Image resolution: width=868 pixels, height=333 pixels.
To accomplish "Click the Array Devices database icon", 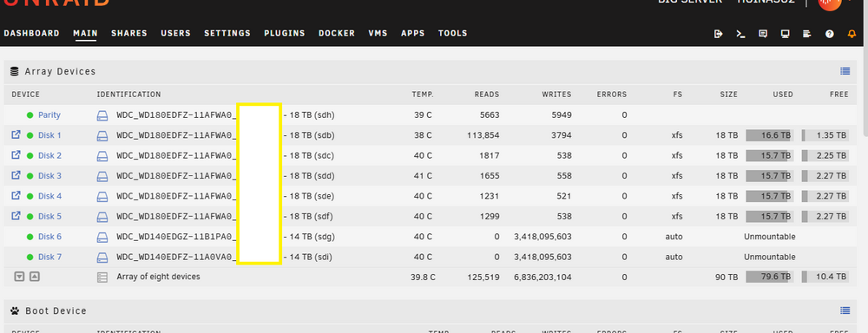I will pos(15,71).
